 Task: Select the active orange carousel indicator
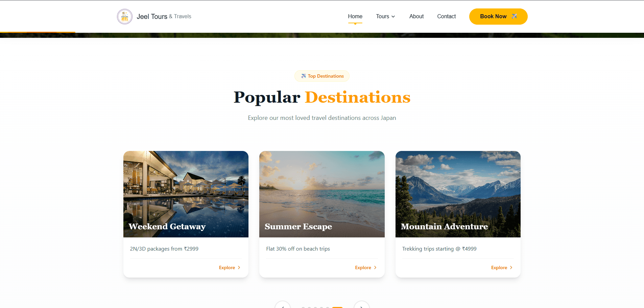tap(337, 307)
